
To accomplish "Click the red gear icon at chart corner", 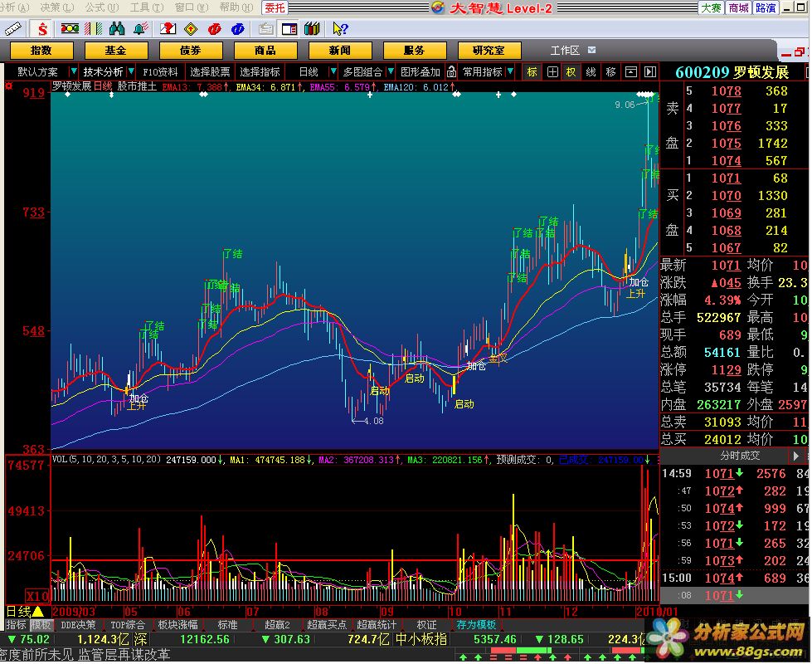I will coord(9,85).
